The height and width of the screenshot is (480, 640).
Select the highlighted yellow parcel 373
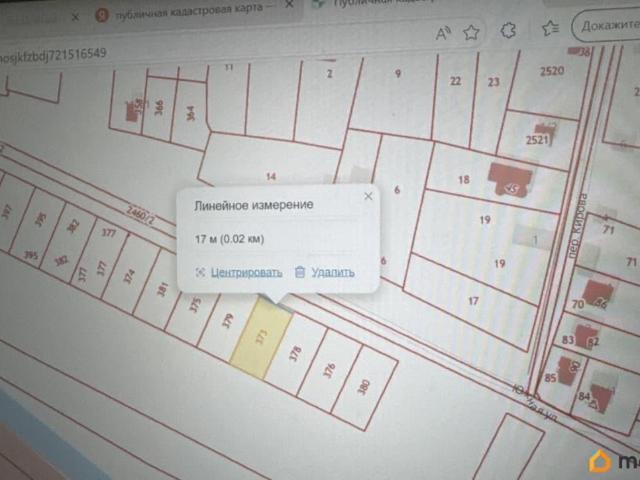[261, 337]
